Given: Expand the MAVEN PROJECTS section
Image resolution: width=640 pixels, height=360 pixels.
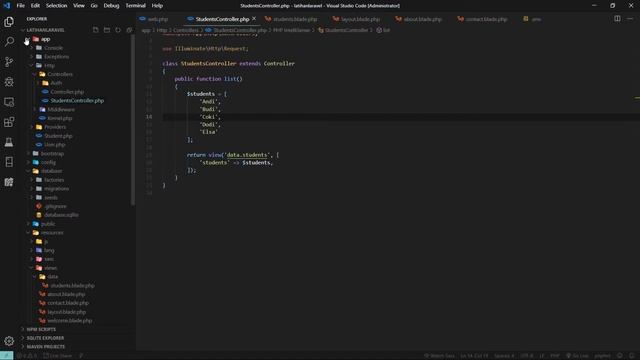Looking at the screenshot, I should click(45, 347).
